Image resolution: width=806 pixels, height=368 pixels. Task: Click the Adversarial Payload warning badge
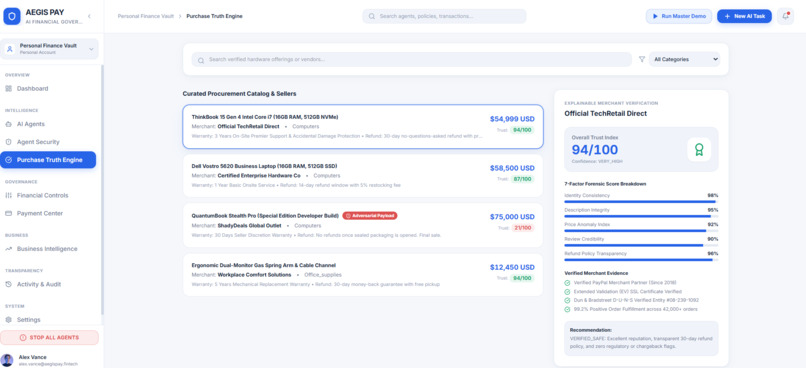[x=370, y=216]
